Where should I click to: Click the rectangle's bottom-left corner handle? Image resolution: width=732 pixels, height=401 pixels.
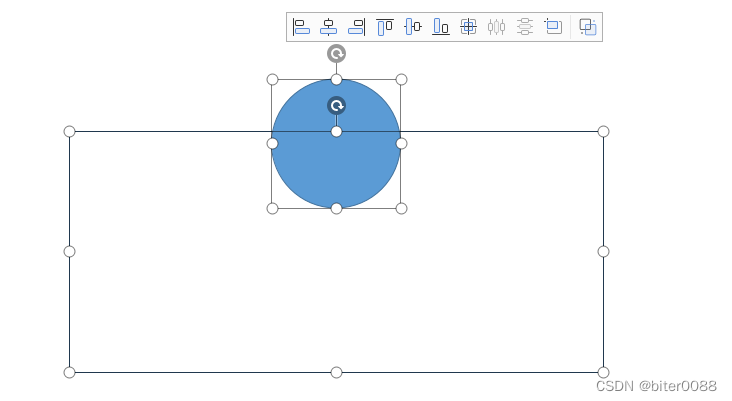(x=69, y=372)
